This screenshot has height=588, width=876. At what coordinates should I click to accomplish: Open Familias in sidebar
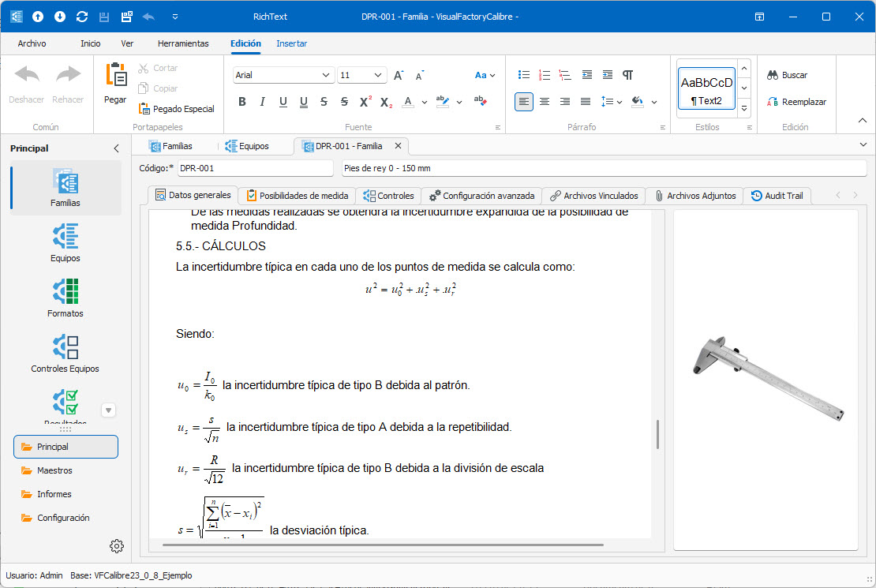pos(66,188)
